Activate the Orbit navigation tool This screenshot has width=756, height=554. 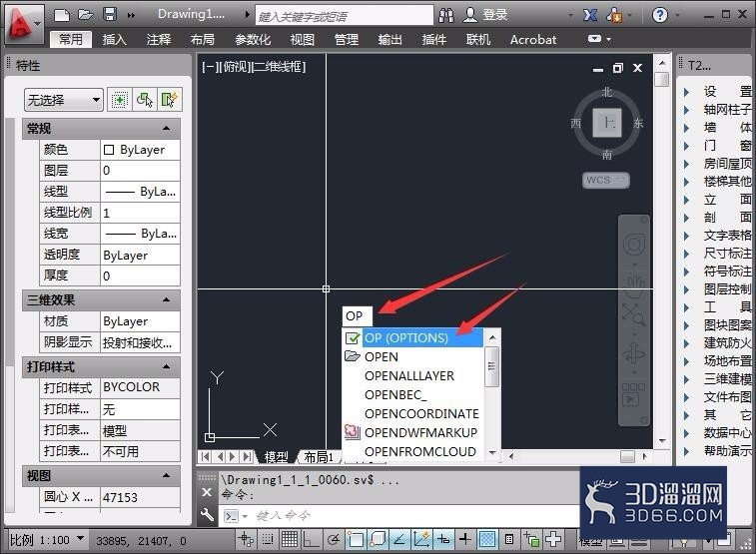point(634,354)
